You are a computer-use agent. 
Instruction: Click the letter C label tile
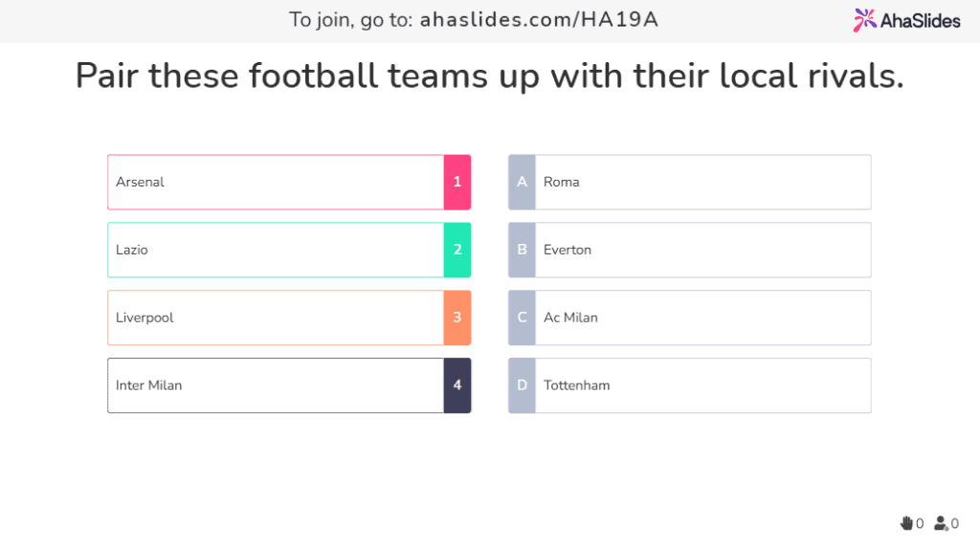(x=522, y=318)
